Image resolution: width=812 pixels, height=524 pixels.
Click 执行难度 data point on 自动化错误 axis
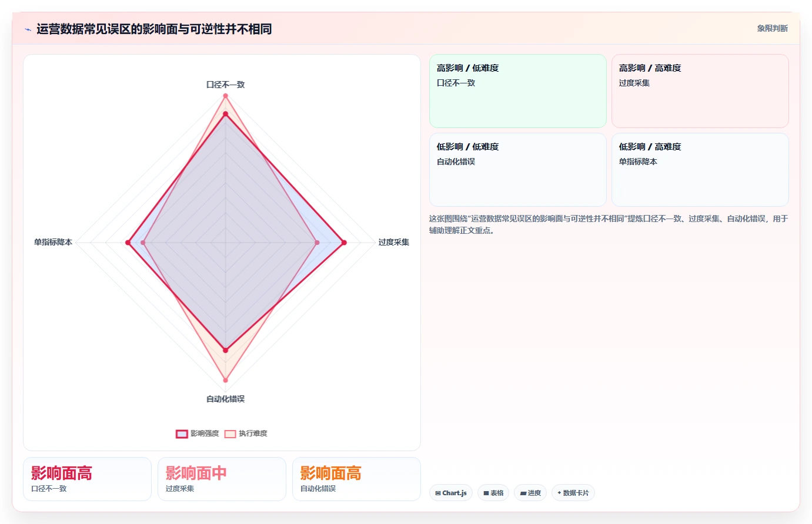click(225, 380)
